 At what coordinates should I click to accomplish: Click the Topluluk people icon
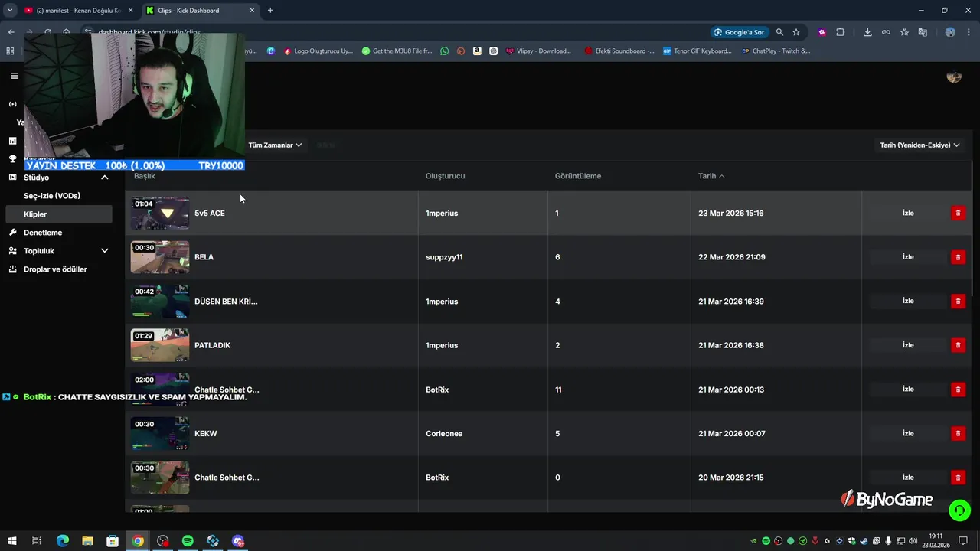coord(12,251)
